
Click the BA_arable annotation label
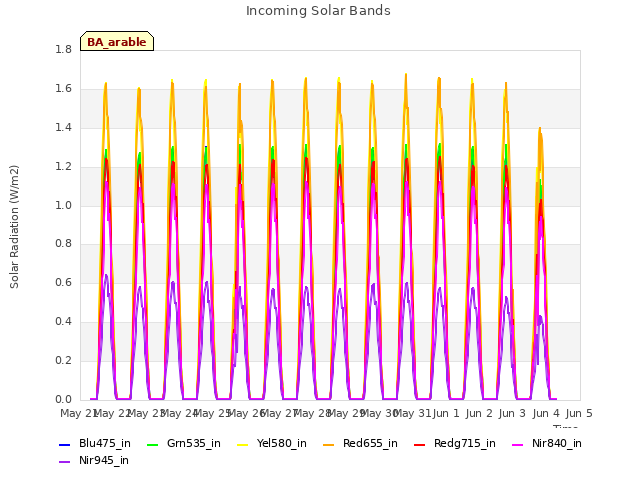[117, 42]
